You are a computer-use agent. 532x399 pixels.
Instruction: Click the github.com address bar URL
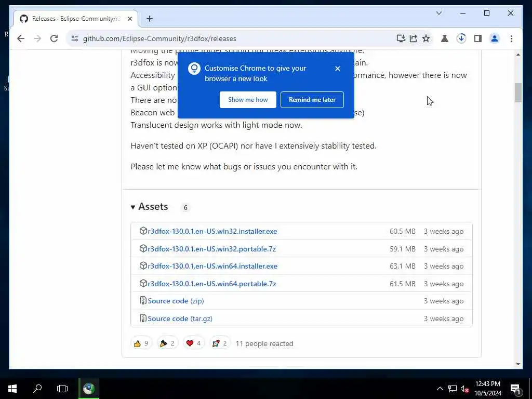coord(159,38)
